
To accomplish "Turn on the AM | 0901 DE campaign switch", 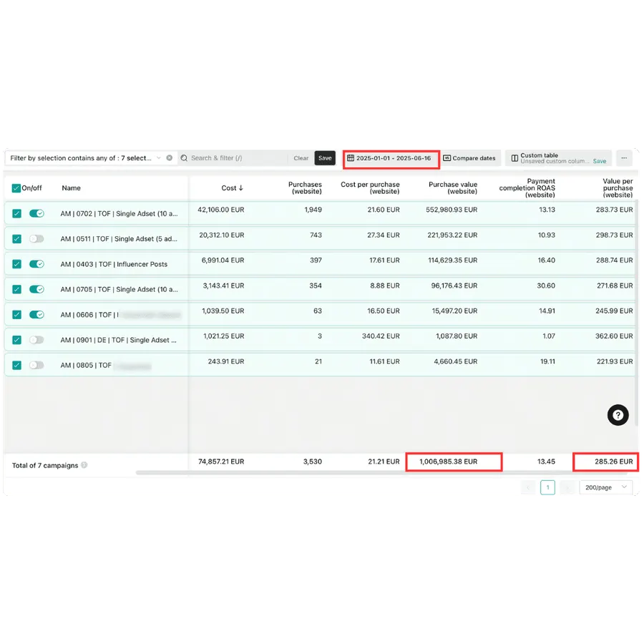I will click(x=36, y=340).
